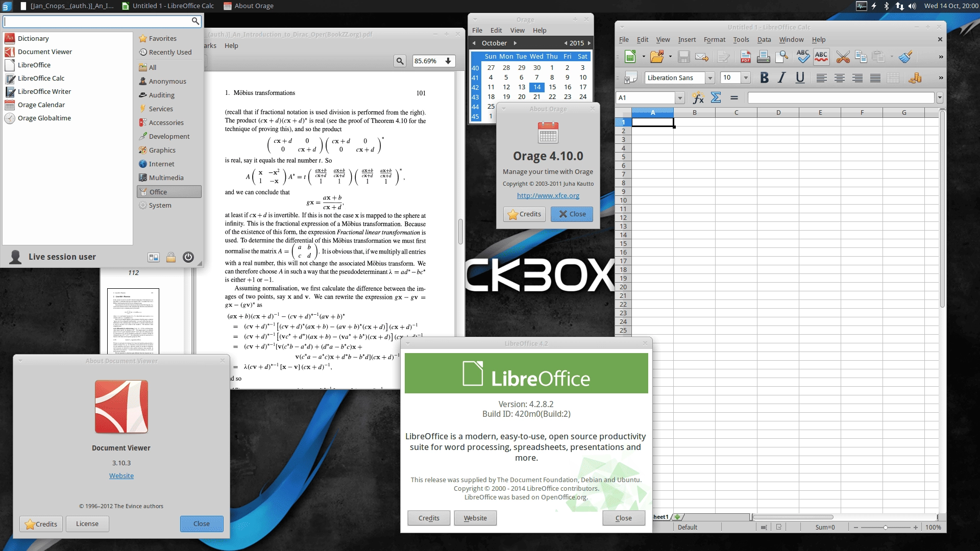Open the Font Name dropdown in Calc
The height and width of the screenshot is (551, 980).
pyautogui.click(x=710, y=78)
